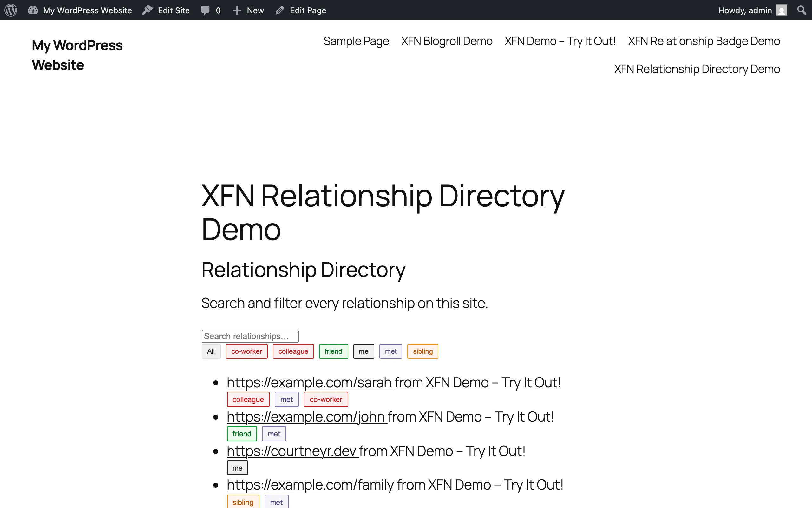
Task: Click the colleague tag under sarah
Action: coord(248,399)
